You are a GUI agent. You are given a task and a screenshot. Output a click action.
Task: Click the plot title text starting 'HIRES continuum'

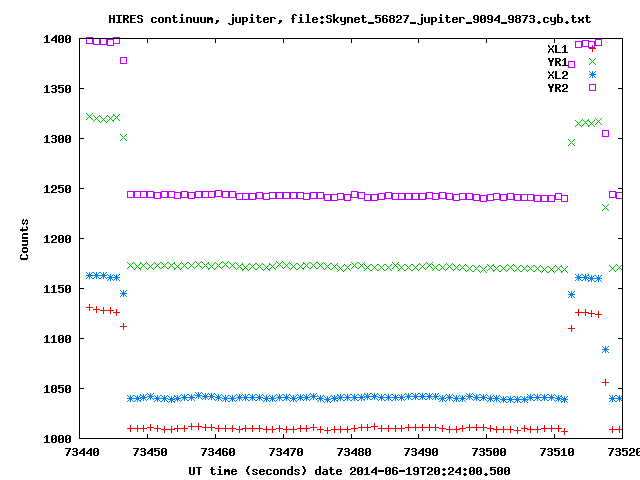point(349,19)
